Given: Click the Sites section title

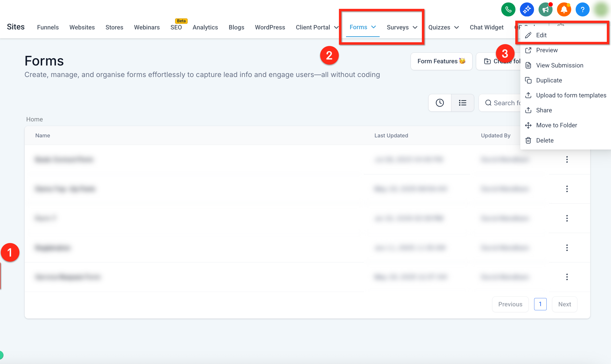Looking at the screenshot, I should 16,27.
